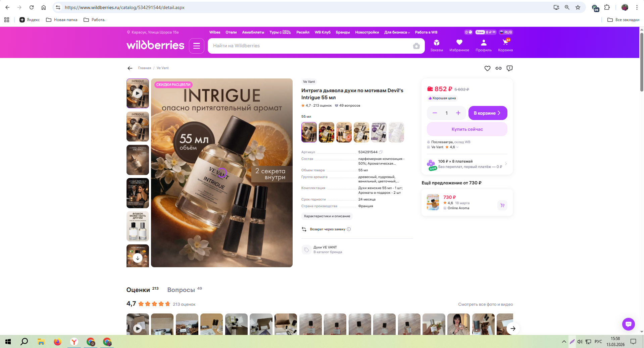
Task: Add this perfume to favorites with heart
Action: click(487, 68)
